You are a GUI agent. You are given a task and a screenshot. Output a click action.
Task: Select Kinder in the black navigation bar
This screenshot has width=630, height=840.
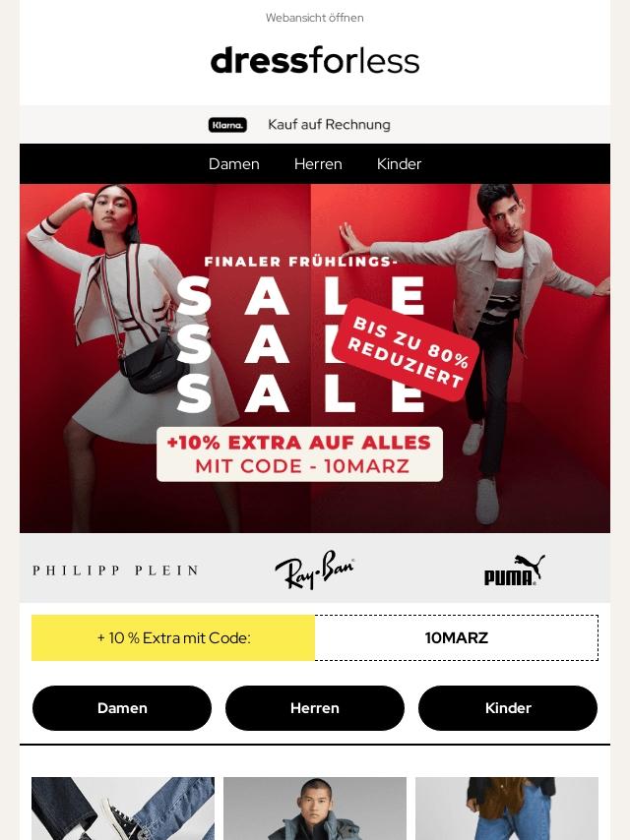(x=399, y=164)
